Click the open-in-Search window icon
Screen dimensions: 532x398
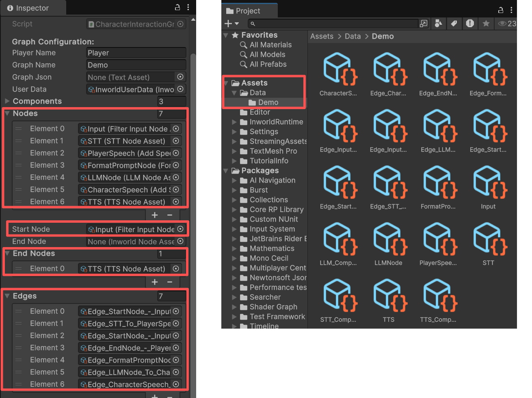[424, 24]
